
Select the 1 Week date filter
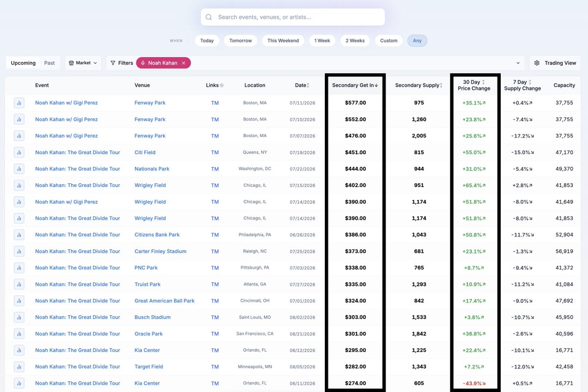[x=322, y=41]
